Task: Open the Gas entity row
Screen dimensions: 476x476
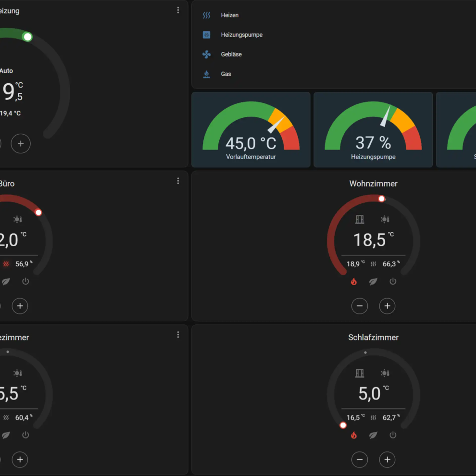Action: [334, 74]
